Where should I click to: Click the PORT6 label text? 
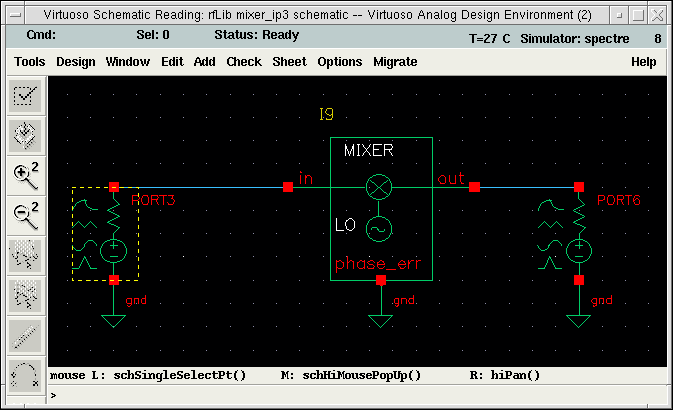[618, 200]
